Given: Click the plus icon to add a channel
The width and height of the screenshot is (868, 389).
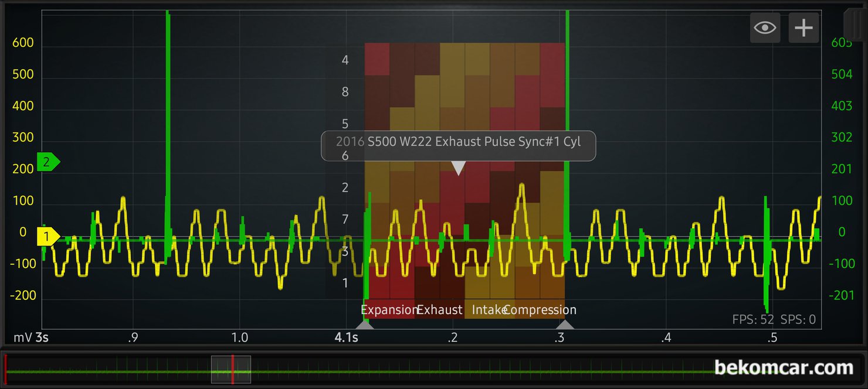Looking at the screenshot, I should 803,28.
